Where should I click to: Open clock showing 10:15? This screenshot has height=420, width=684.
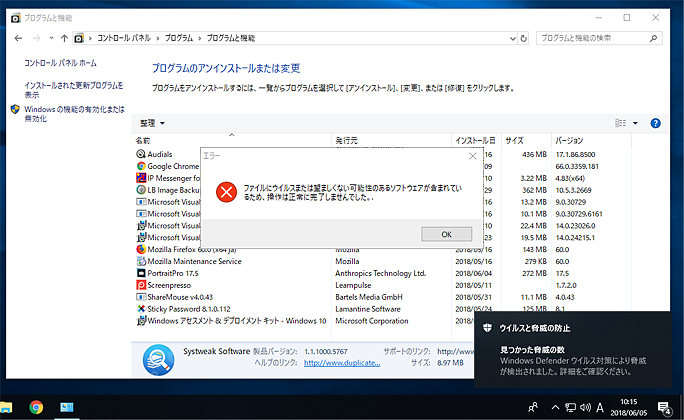coord(629,407)
